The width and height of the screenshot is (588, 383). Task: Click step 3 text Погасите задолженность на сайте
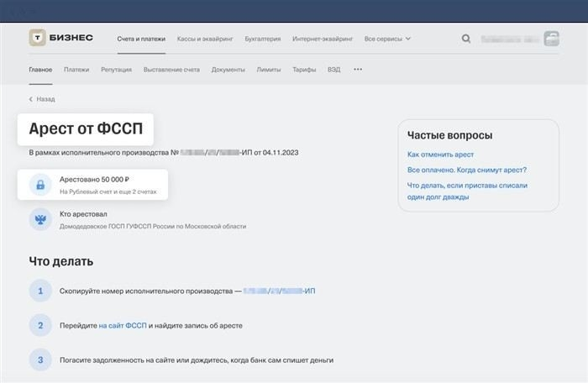(197, 360)
